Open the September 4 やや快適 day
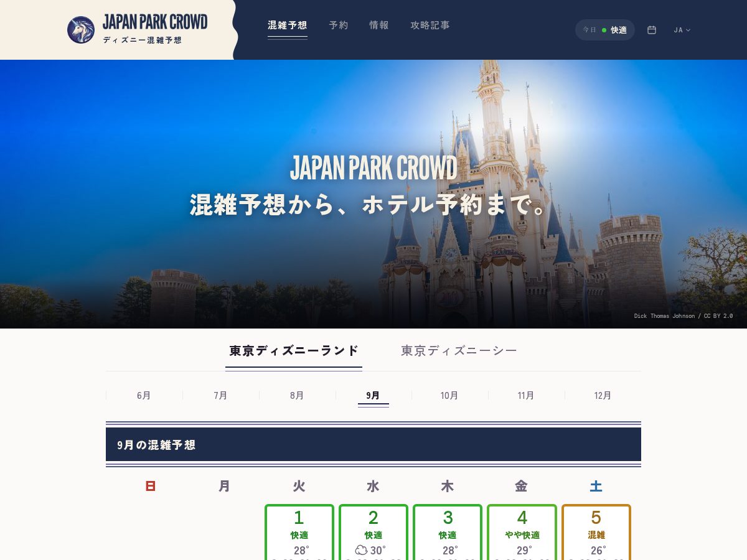 [522, 533]
